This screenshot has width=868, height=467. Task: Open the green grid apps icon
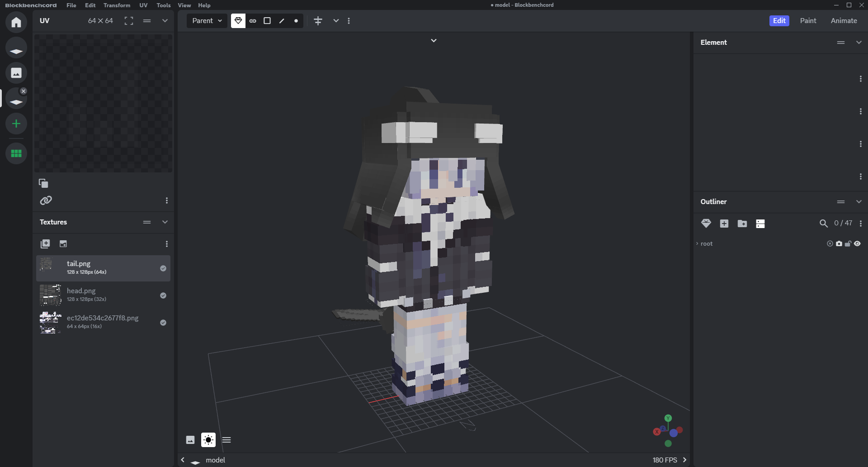(x=16, y=153)
